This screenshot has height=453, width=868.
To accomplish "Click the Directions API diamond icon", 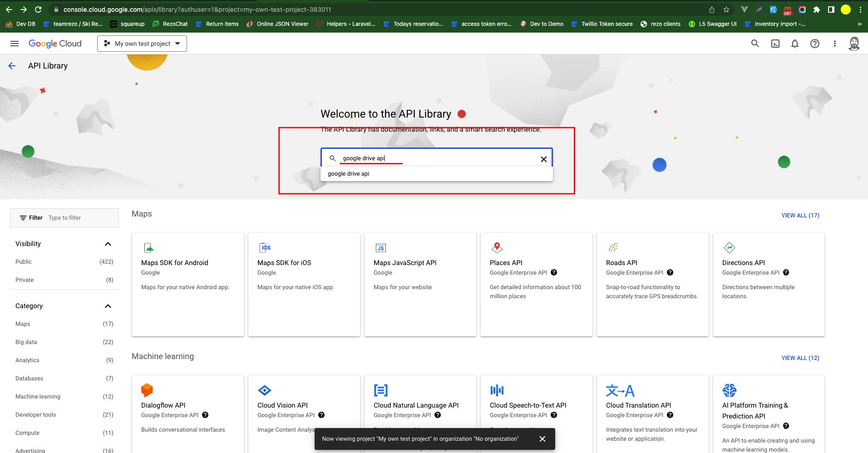I will [x=730, y=248].
